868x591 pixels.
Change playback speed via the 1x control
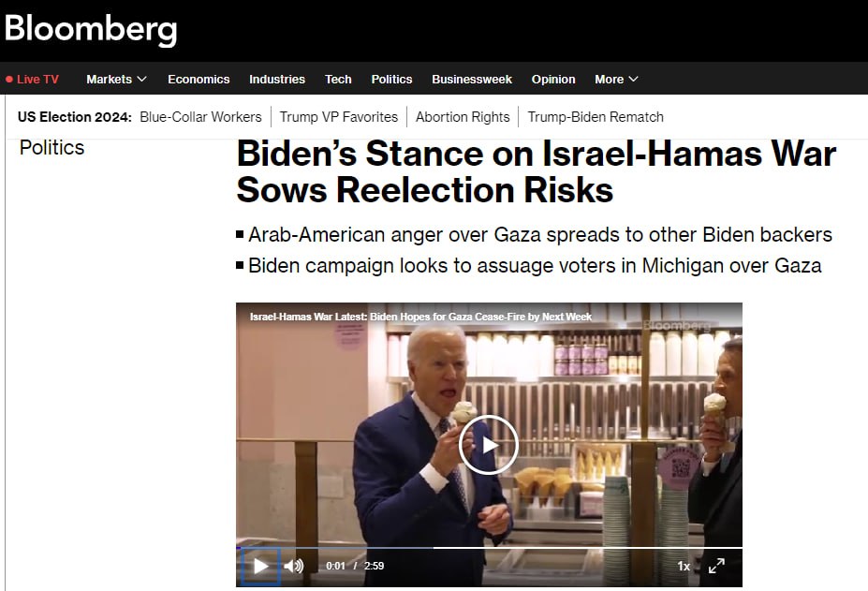pyautogui.click(x=684, y=566)
